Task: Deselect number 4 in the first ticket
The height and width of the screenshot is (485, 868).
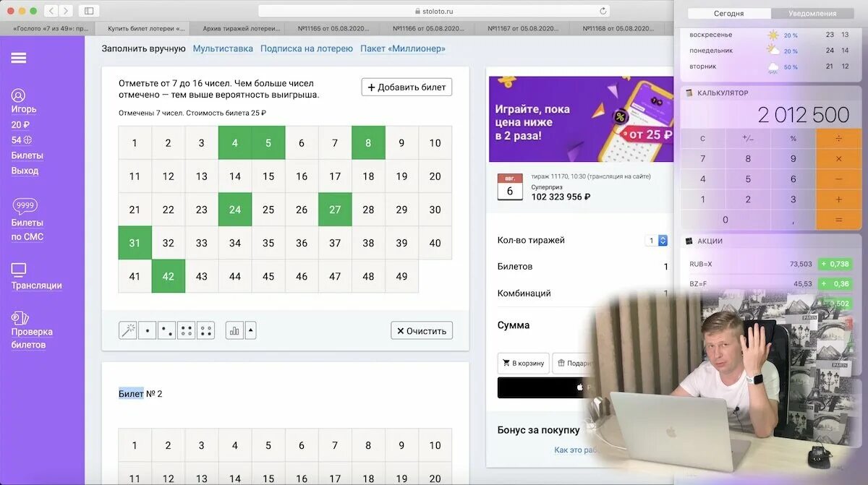Action: 235,142
